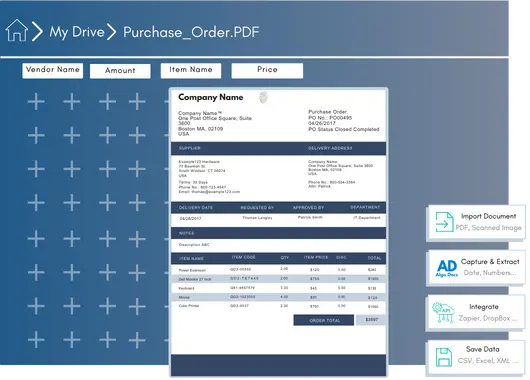Image resolution: width=530 pixels, height=380 pixels.
Task: Select the Mouse item row
Action: click(x=278, y=297)
